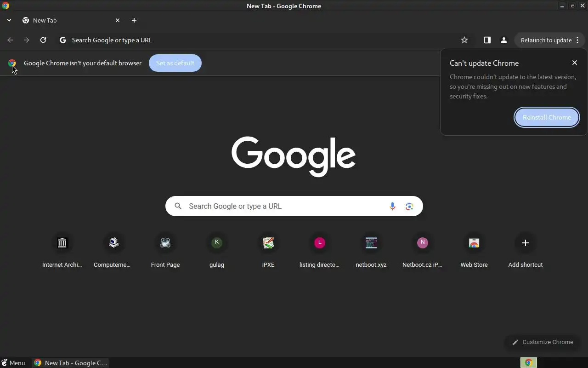Bookmark this tab with the star icon
588x368 pixels.
(464, 40)
